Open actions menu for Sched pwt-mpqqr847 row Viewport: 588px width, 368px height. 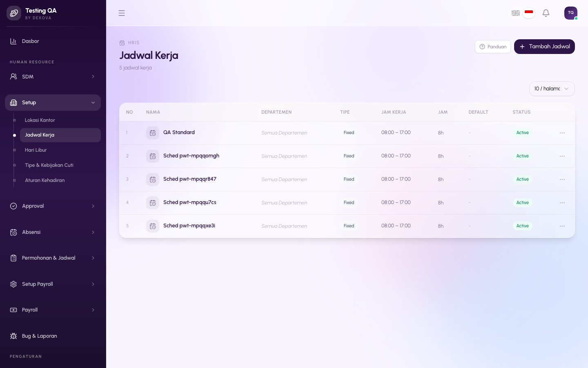562,180
